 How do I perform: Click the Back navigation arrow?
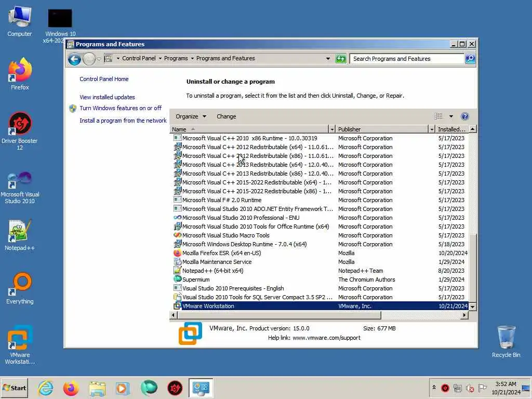[x=74, y=59]
